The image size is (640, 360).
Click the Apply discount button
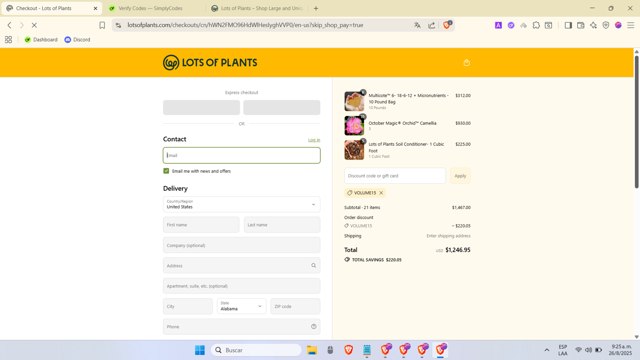(x=460, y=176)
